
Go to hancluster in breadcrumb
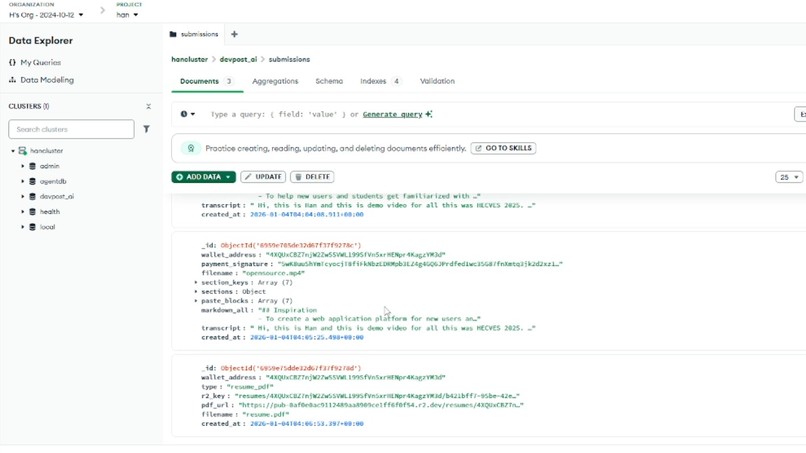pos(190,59)
